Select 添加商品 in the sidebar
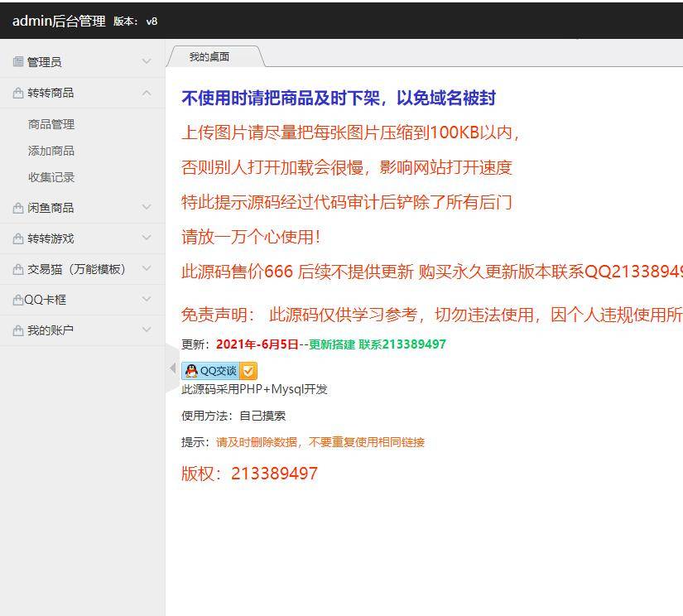683x616 pixels. [50, 151]
